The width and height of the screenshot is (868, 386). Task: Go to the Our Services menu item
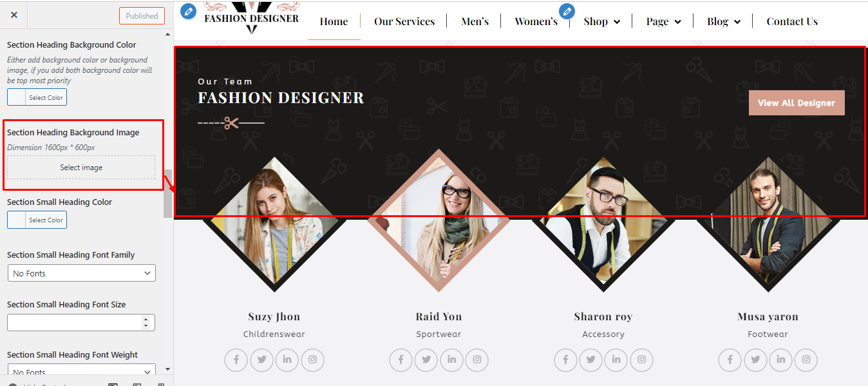[x=404, y=21]
